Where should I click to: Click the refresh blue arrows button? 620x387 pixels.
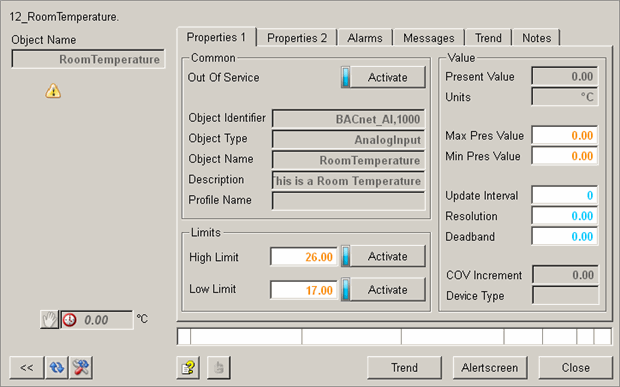coord(57,368)
